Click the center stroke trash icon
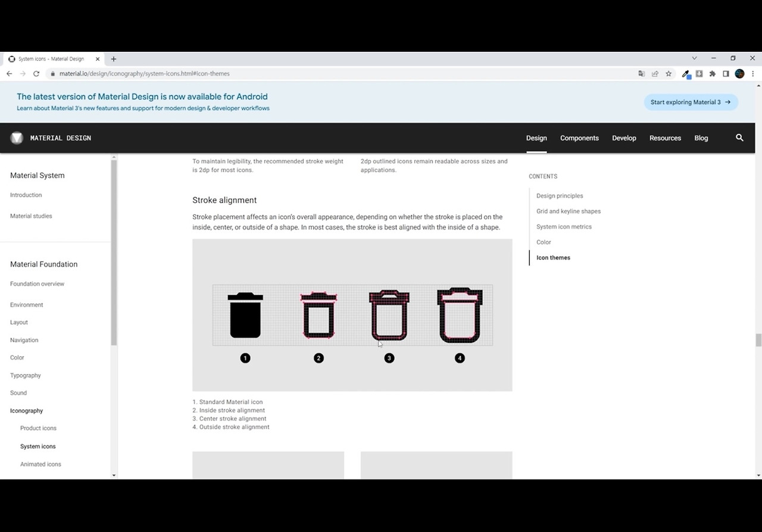 [x=389, y=315]
